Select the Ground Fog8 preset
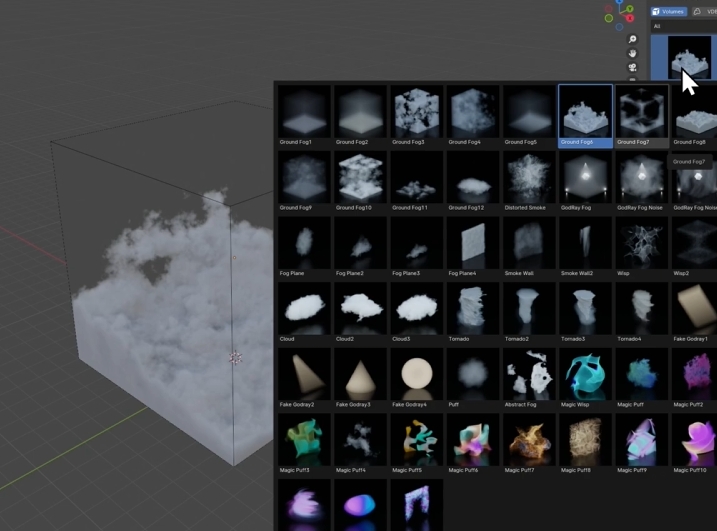The width and height of the screenshot is (717, 531). click(694, 116)
